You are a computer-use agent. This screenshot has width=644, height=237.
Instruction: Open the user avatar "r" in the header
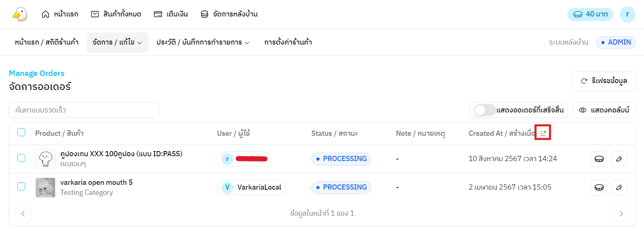click(x=627, y=14)
